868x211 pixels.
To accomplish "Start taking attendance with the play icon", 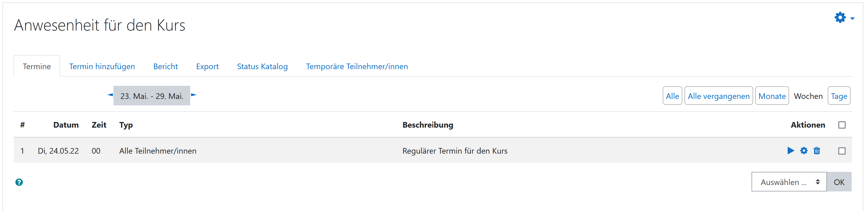I will point(790,150).
